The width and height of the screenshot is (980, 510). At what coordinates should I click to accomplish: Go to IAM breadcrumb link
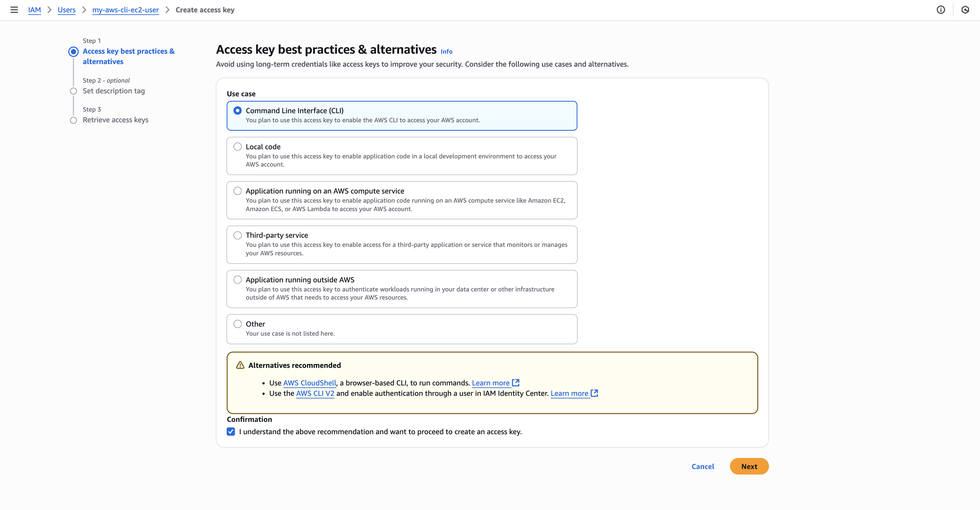click(34, 10)
